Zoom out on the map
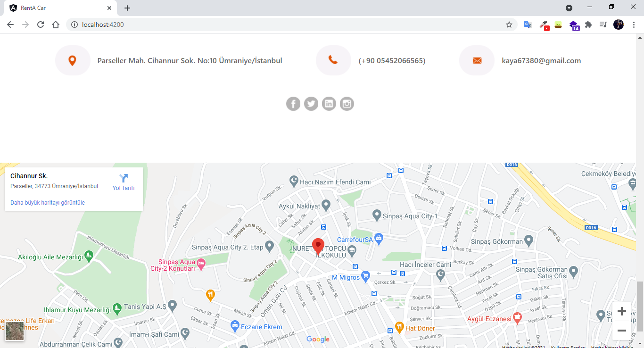Screen dimensions: 644x348 tap(621, 331)
